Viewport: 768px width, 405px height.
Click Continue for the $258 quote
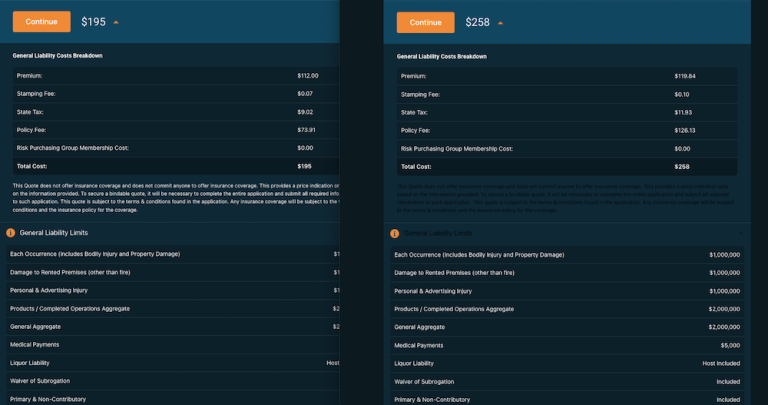(x=425, y=22)
